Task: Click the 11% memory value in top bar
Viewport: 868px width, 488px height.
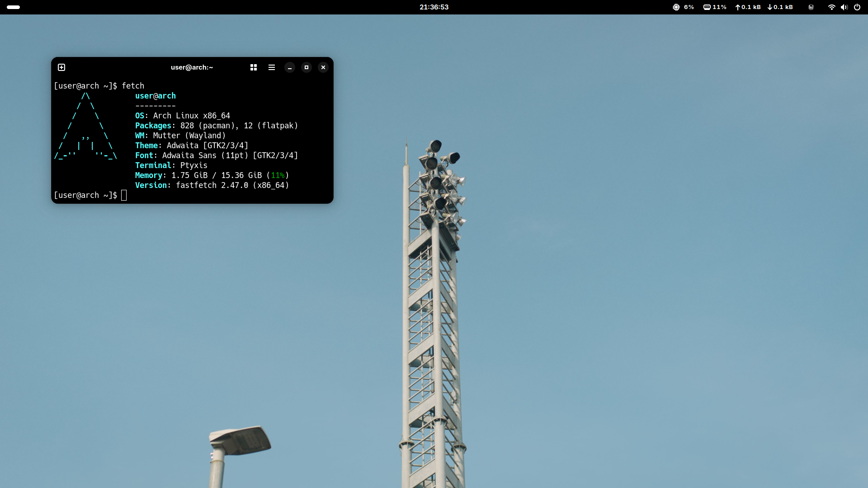Action: tap(720, 7)
